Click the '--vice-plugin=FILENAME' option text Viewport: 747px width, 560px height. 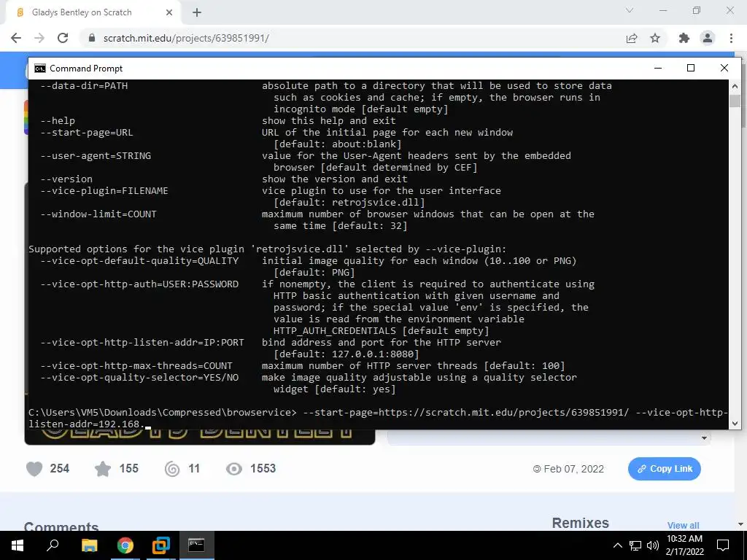tap(104, 190)
